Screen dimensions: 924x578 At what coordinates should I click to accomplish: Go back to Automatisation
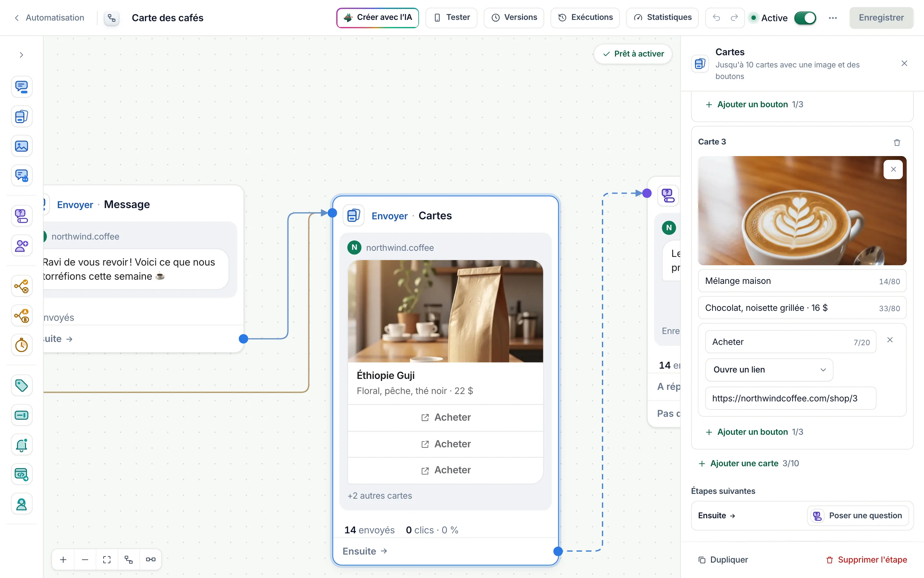[x=49, y=18]
